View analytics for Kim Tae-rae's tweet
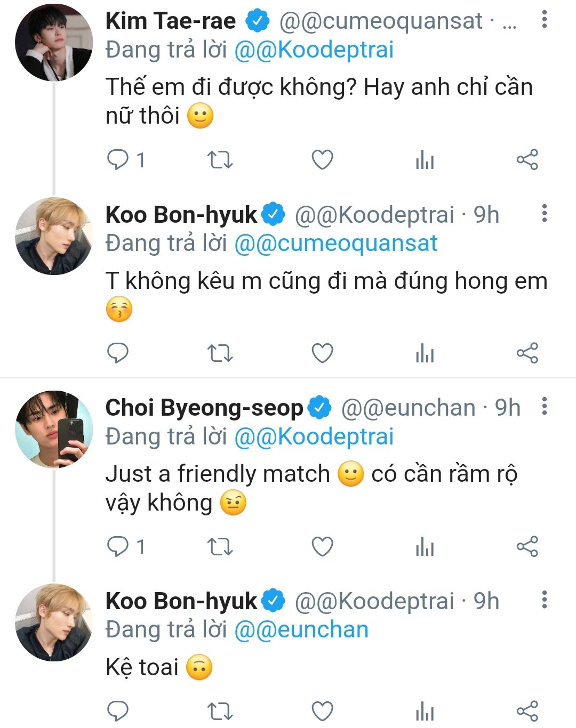Viewport: 576px width, 728px height. pos(425,160)
